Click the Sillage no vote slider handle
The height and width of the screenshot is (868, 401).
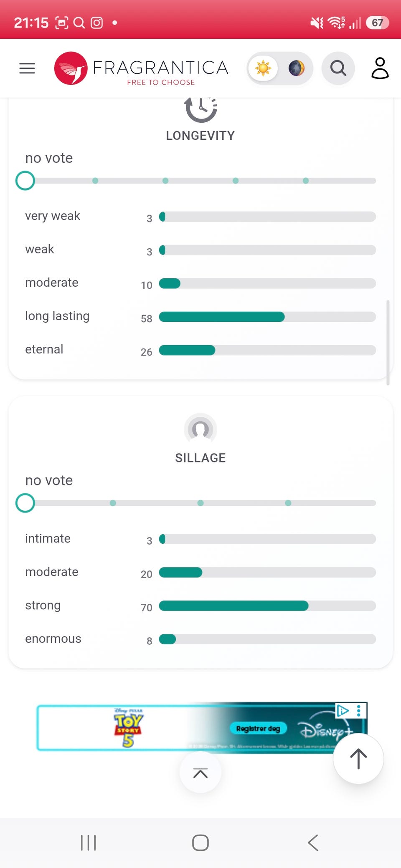(x=25, y=503)
